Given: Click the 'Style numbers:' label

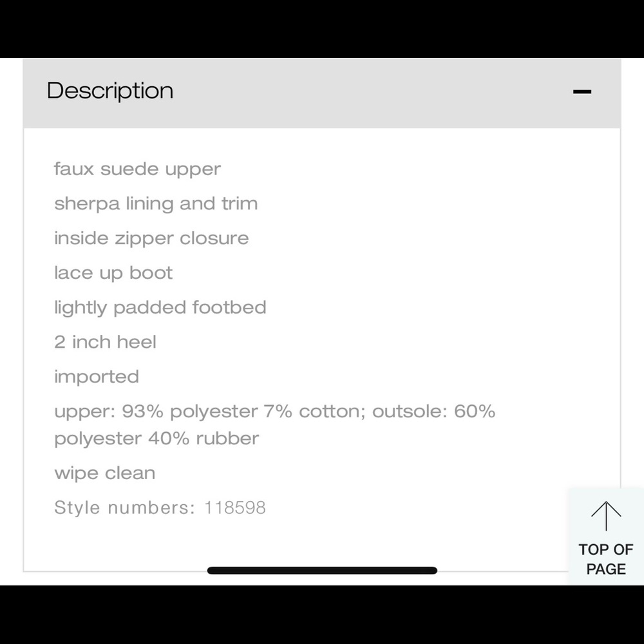Looking at the screenshot, I should pyautogui.click(x=124, y=508).
